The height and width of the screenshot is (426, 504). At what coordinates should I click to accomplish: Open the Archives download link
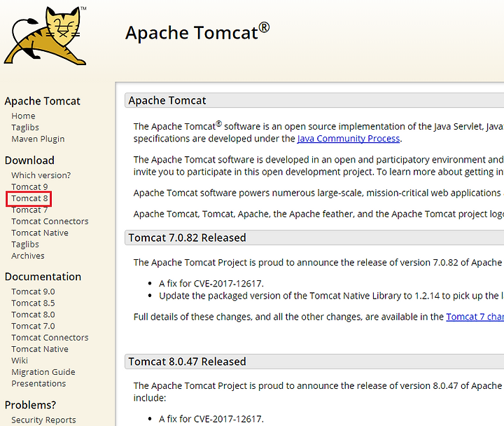[x=27, y=256]
